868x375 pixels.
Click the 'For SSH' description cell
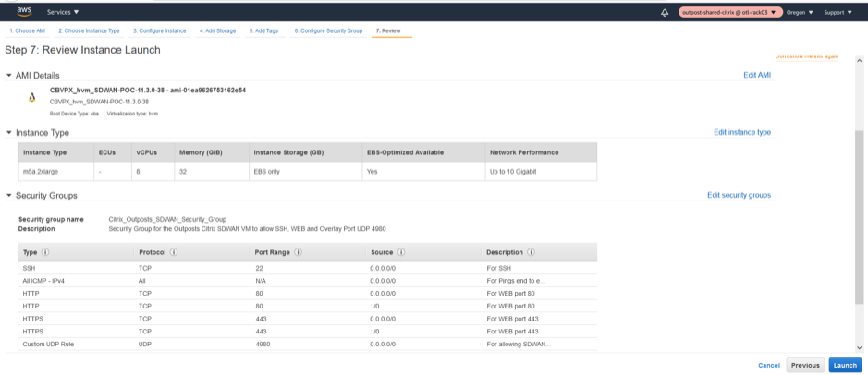(499, 268)
